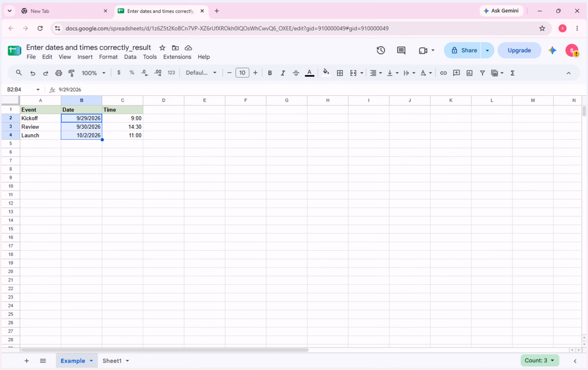Image resolution: width=588 pixels, height=370 pixels.
Task: Open the fill color picker
Action: (x=326, y=72)
